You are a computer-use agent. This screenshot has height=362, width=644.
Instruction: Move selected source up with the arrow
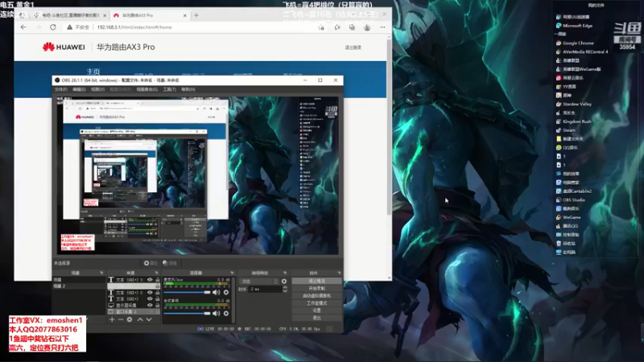click(140, 319)
